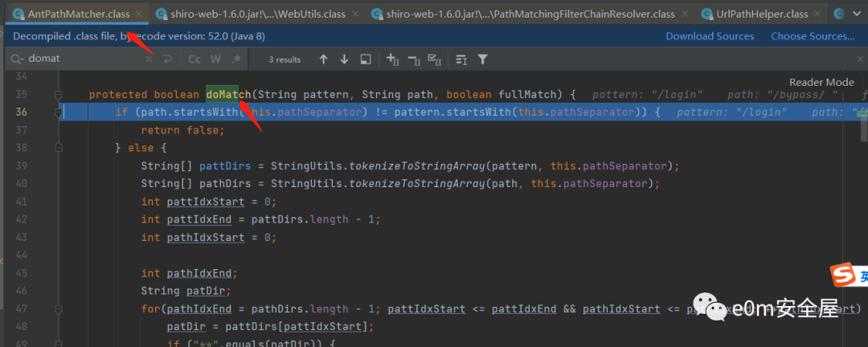
Task: Click the pathDirs variable on line 40
Action: pos(225,184)
